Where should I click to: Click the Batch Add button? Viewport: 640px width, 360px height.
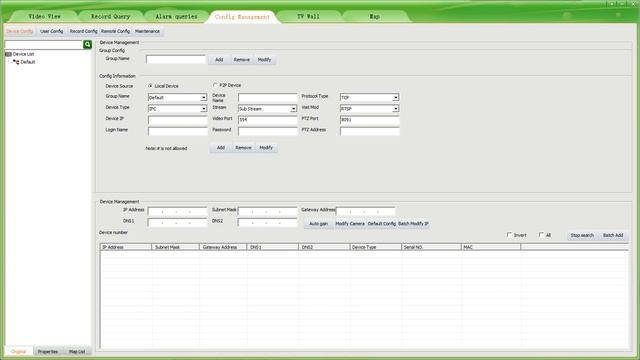(613, 235)
